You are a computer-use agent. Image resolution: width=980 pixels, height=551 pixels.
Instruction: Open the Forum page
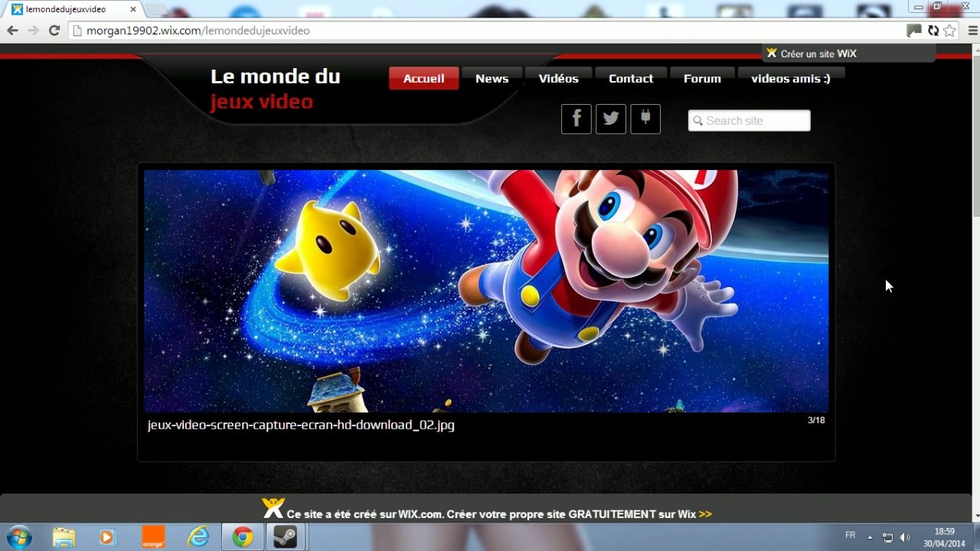(x=702, y=78)
